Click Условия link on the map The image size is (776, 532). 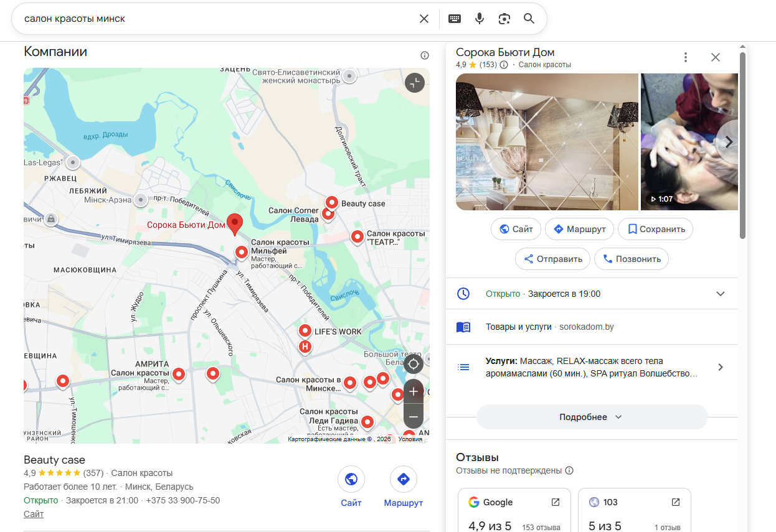pos(410,439)
